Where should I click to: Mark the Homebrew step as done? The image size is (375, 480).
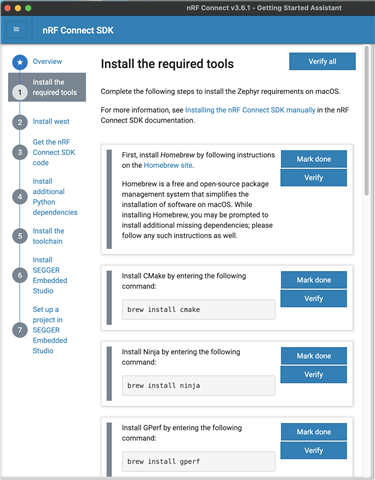pos(314,159)
